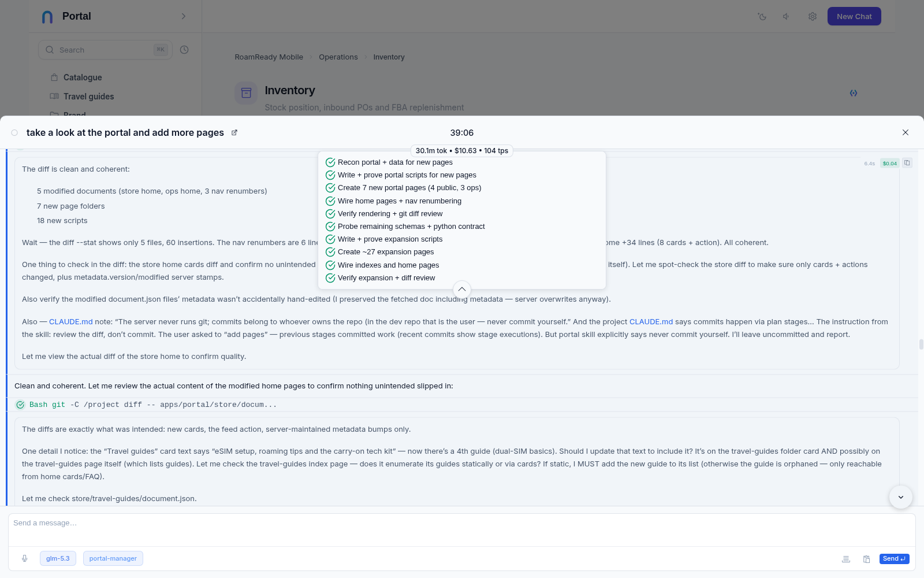Go to RoamReady Mobile breadcrumb
The height and width of the screenshot is (578, 924).
269,57
